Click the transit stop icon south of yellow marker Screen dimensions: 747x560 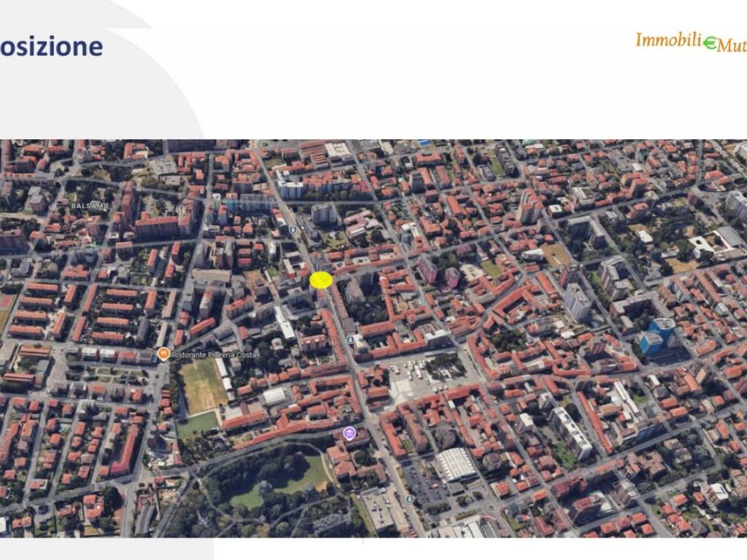(351, 340)
